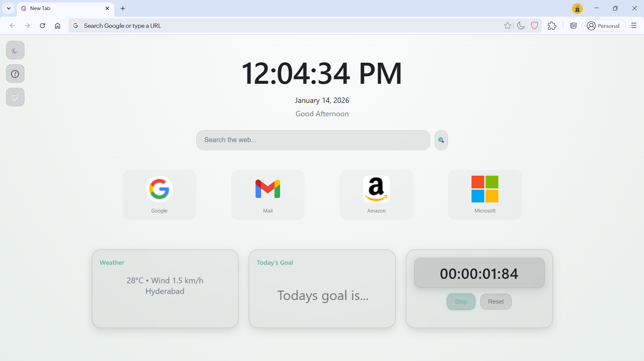Bookmark the page using the star icon
The width and height of the screenshot is (644, 361).
(x=508, y=25)
